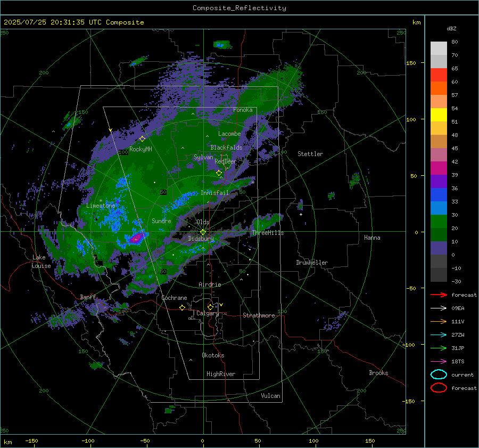The width and height of the screenshot is (479, 448).
Task: Click the RedDeer city label
Action: click(x=226, y=161)
